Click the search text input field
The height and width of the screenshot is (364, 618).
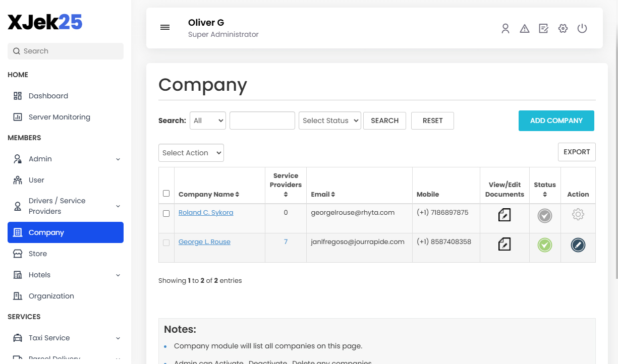coord(262,120)
